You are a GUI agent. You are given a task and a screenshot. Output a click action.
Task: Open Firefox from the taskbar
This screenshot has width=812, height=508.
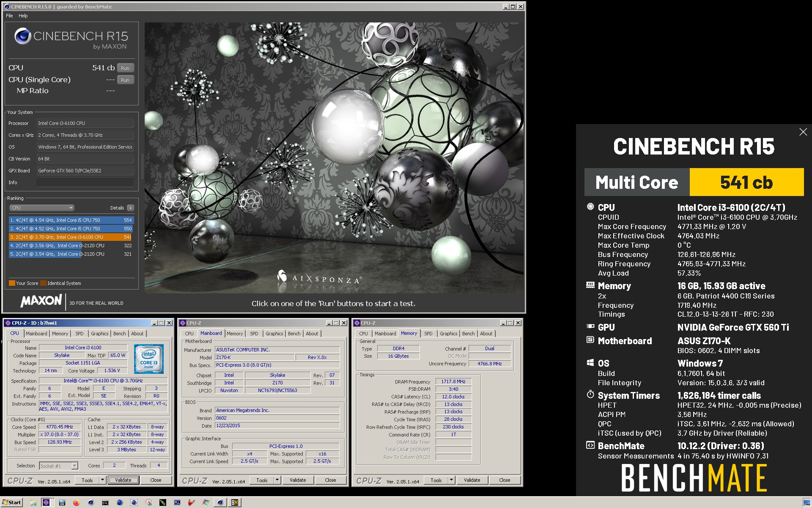(x=76, y=502)
